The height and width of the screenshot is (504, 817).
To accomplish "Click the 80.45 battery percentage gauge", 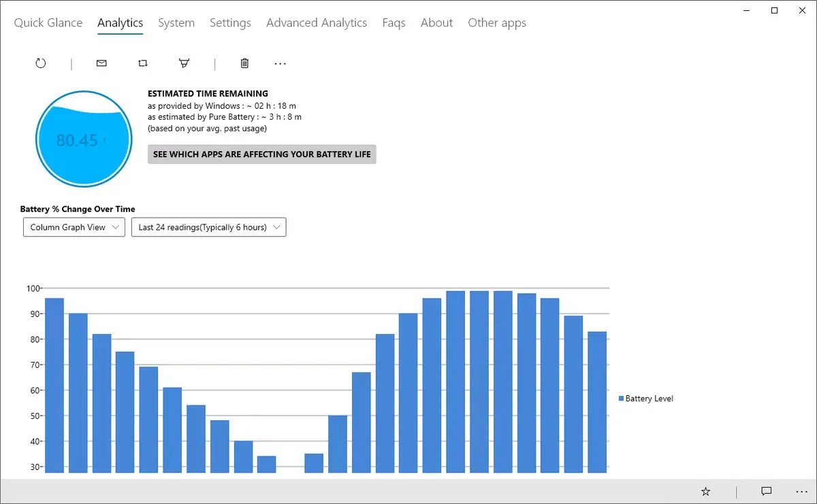I will 82,139.
